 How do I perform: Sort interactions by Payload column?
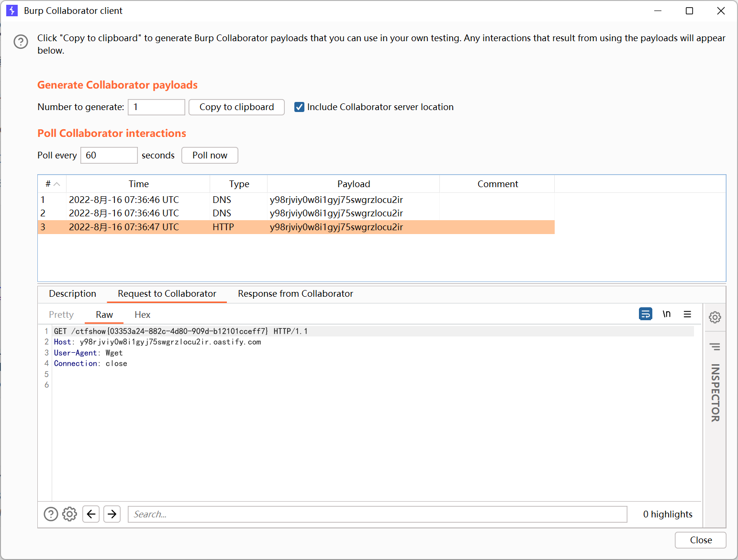(354, 184)
